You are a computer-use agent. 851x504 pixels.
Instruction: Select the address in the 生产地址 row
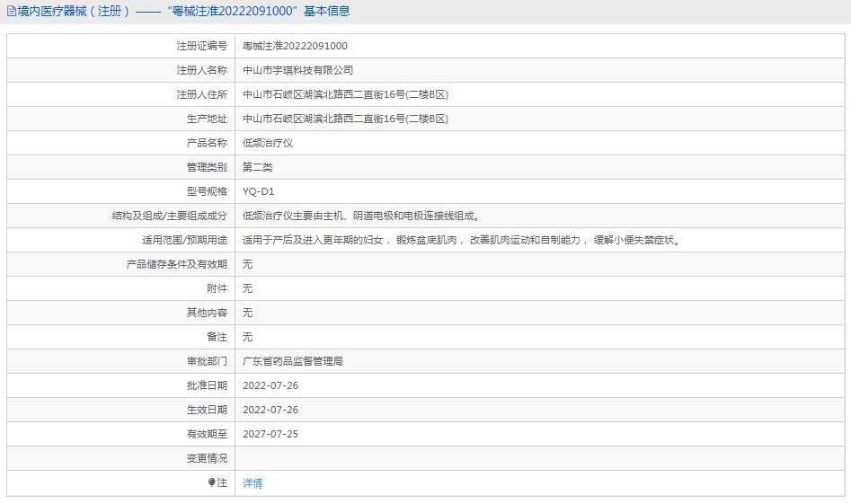pyautogui.click(x=345, y=119)
